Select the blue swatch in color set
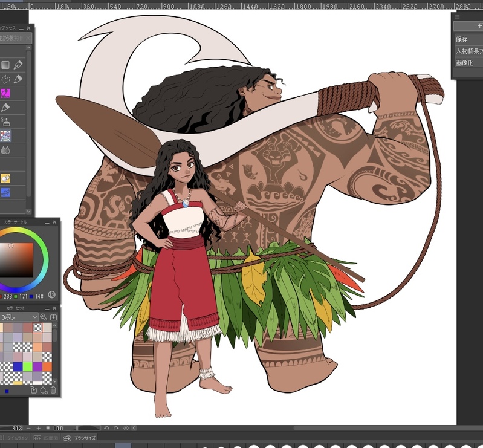Screen dimensions: 483x448 tap(18, 366)
